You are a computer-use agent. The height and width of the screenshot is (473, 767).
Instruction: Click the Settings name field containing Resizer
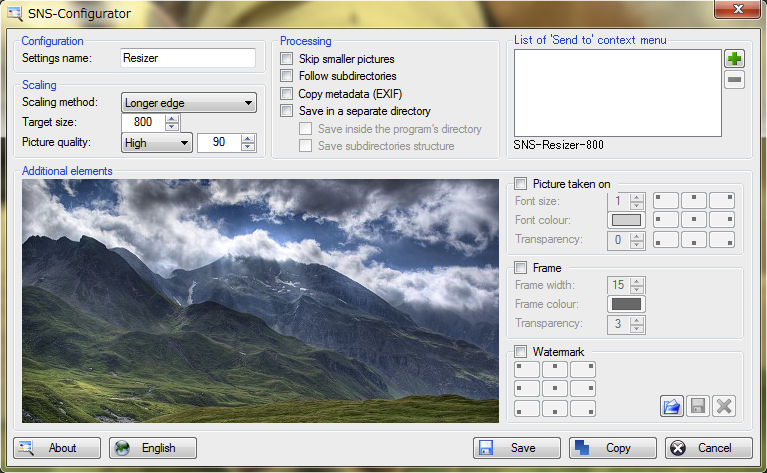tap(188, 58)
